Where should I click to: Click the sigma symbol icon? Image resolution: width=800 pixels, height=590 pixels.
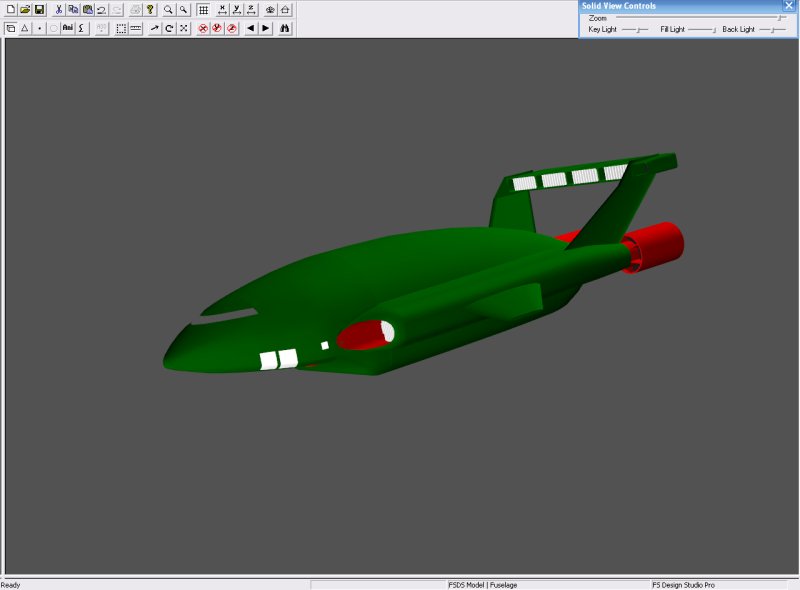[82, 28]
